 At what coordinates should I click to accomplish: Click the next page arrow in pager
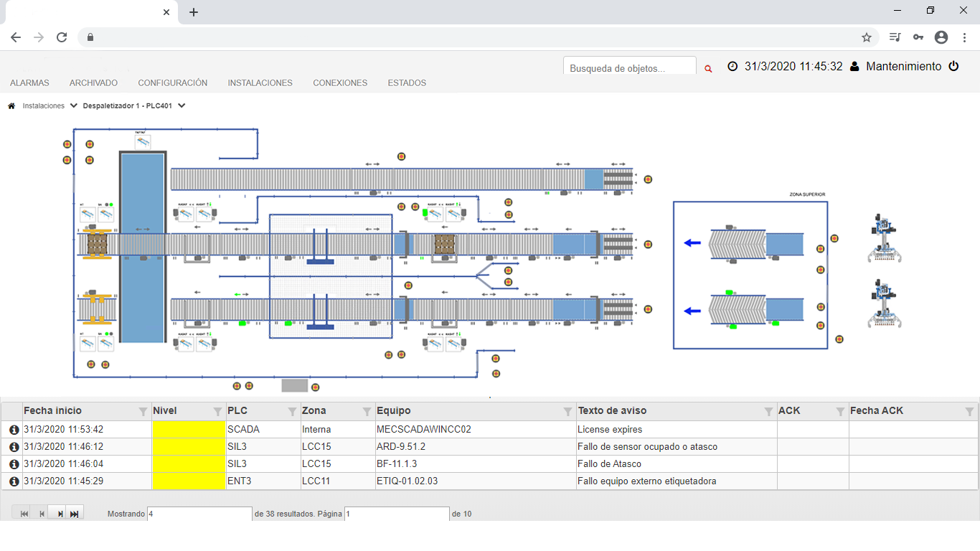60,514
